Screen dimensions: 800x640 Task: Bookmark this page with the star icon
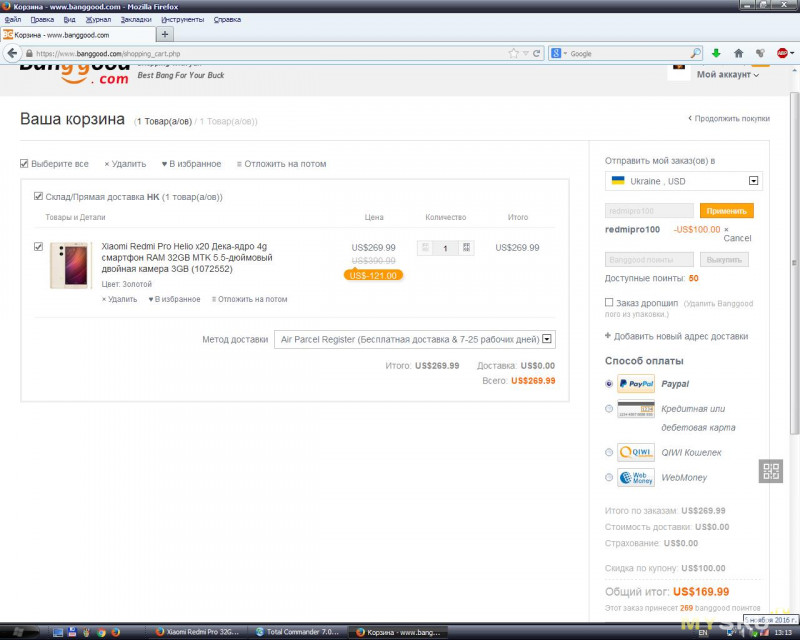click(x=513, y=53)
